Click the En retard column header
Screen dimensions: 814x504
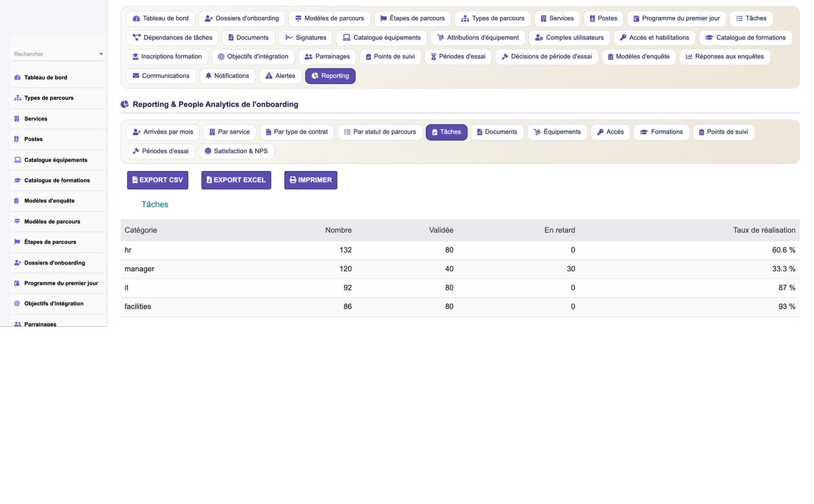click(560, 230)
